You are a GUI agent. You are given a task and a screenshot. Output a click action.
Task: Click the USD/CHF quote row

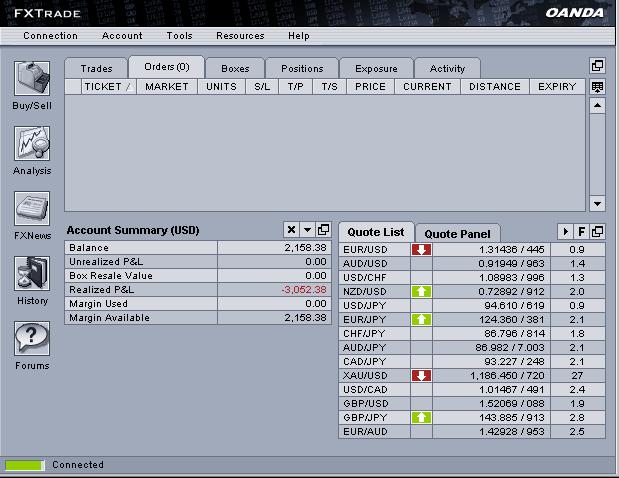[x=472, y=277]
